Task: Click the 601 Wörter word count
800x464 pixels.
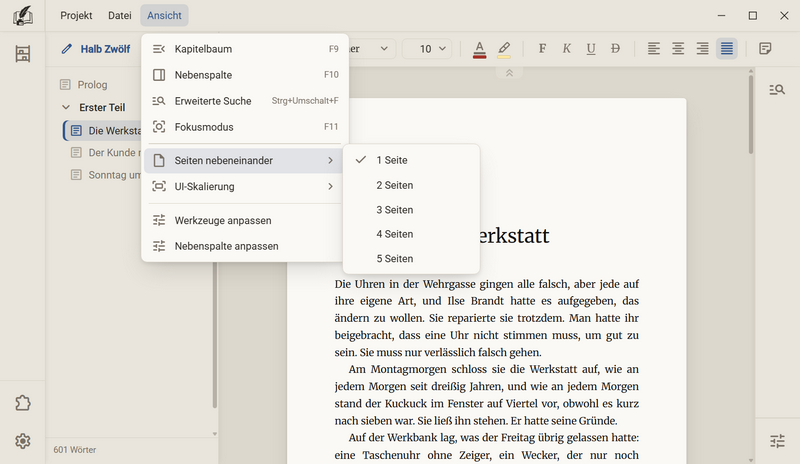Action: point(74,450)
